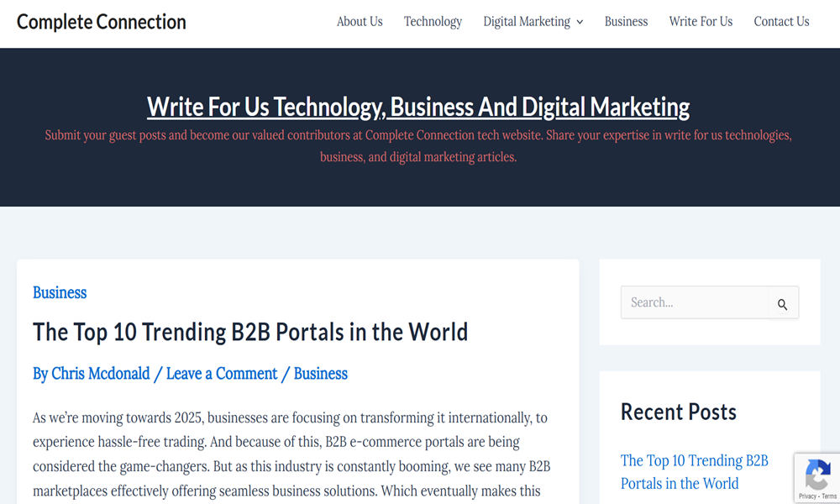Expand the Digital Marketing dropdown chevron

click(x=580, y=23)
